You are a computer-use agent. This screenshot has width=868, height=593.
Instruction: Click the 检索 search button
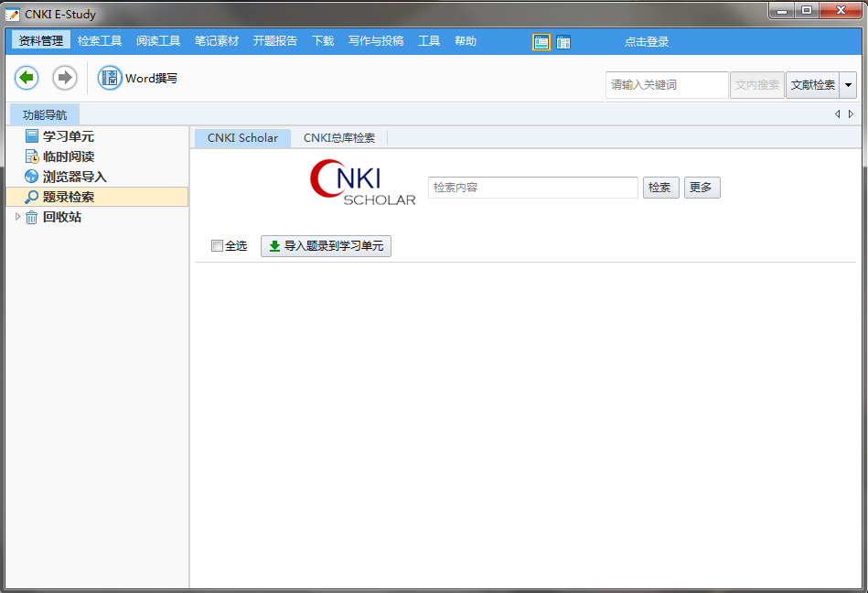[660, 188]
